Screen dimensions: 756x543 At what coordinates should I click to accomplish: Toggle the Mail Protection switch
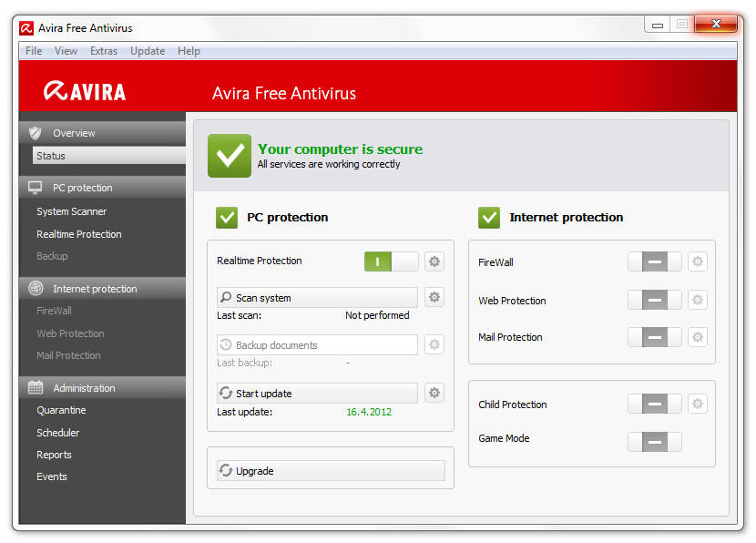pos(654,336)
